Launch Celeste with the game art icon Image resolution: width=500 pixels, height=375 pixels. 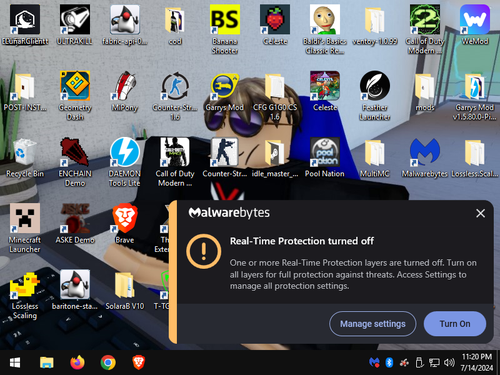(x=325, y=92)
